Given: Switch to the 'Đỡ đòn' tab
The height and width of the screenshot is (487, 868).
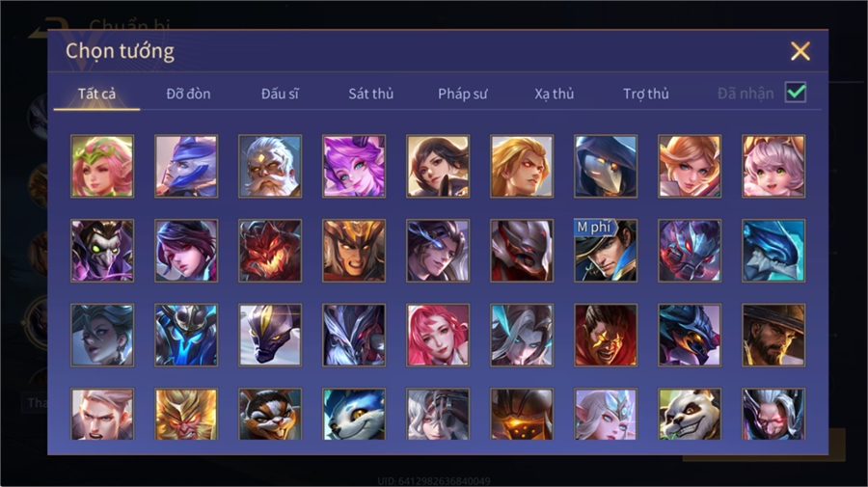Looking at the screenshot, I should [x=188, y=94].
